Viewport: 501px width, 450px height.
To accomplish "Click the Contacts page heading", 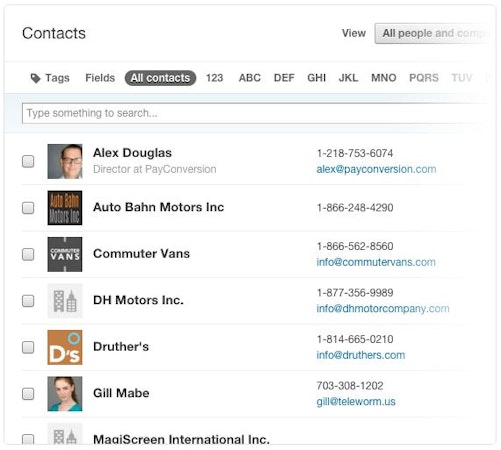I will point(54,33).
